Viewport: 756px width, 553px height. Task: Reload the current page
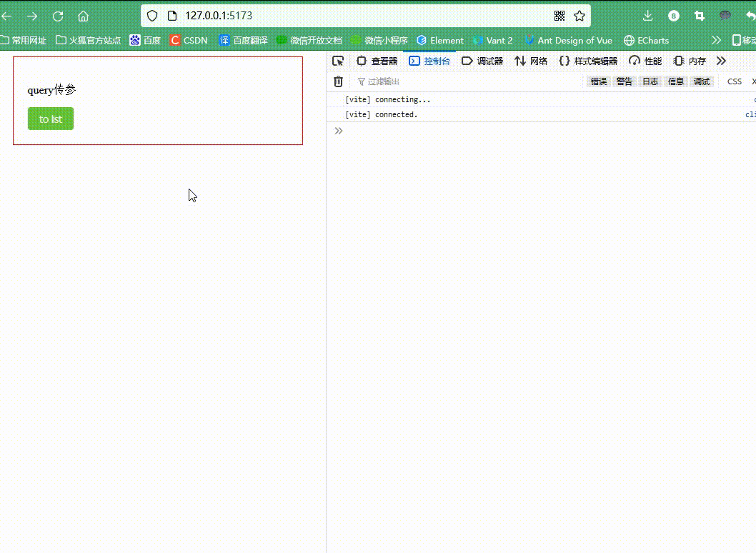[x=58, y=16]
